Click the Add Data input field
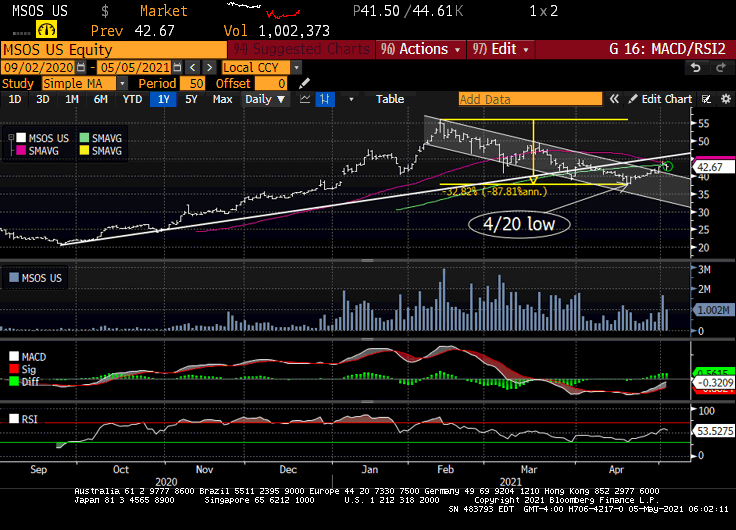 (530, 99)
